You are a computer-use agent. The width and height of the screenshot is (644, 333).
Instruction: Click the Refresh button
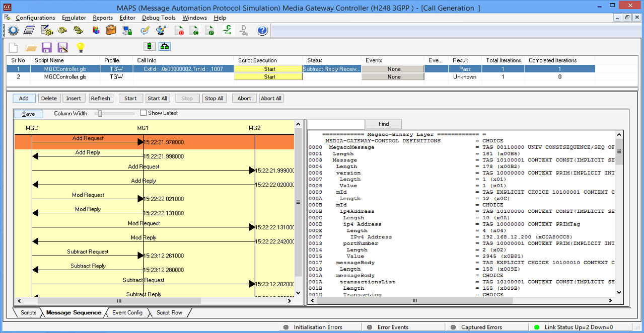click(x=100, y=98)
